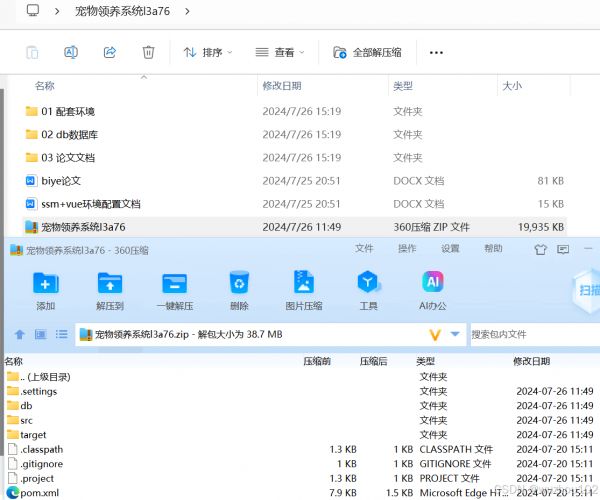This screenshot has height=500, width=600.
Task: Select the 03 论文文档 folder
Action: coord(60,158)
